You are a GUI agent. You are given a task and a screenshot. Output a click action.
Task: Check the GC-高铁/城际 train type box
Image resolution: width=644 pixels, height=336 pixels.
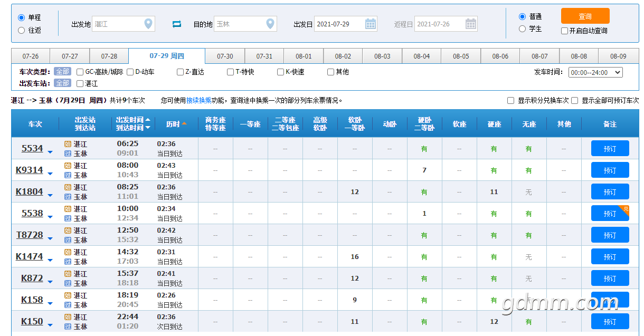coord(80,72)
